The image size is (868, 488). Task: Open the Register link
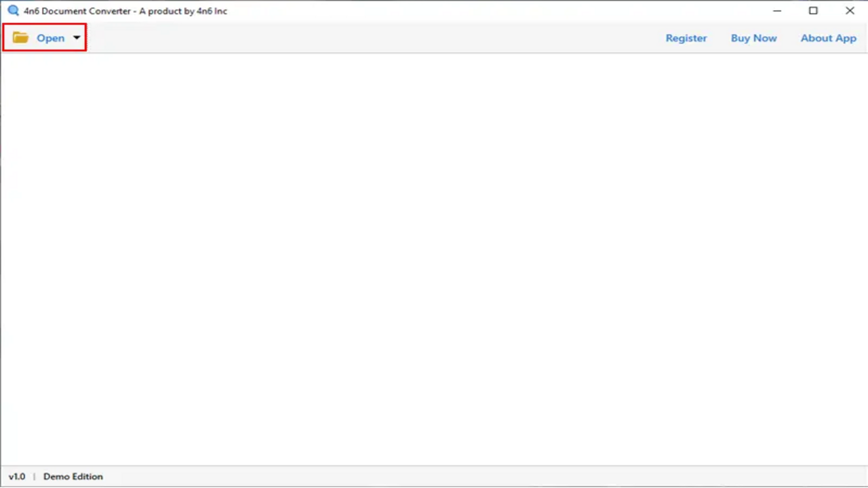686,38
